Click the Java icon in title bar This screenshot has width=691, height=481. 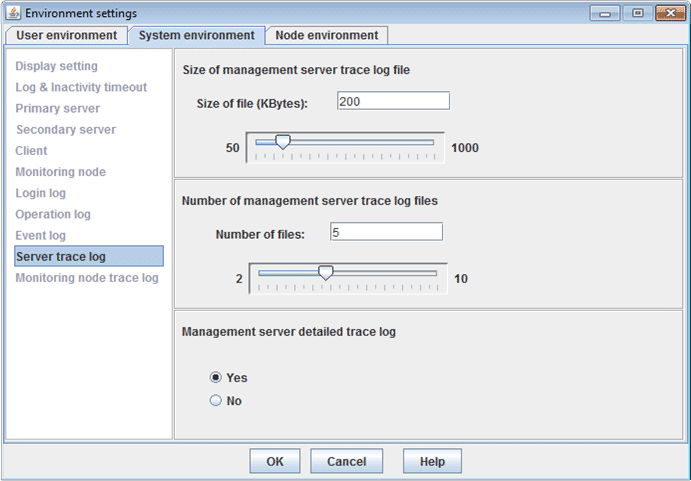coord(13,13)
